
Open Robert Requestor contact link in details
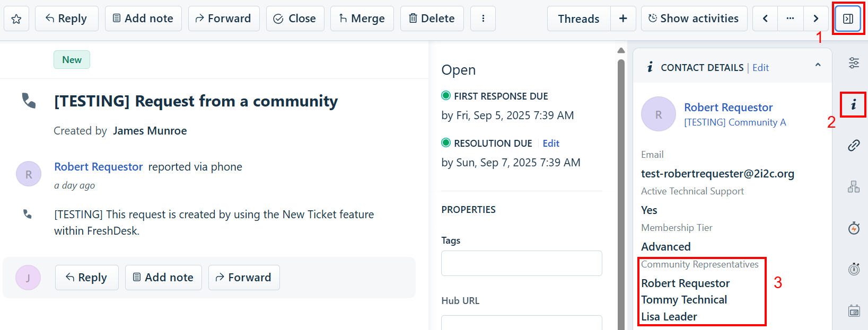point(728,108)
